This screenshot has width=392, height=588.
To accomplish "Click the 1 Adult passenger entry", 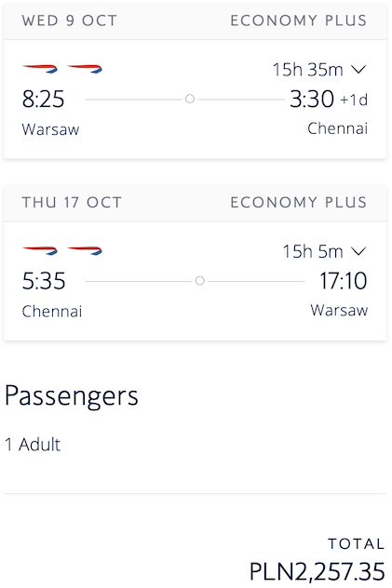I will point(33,445).
